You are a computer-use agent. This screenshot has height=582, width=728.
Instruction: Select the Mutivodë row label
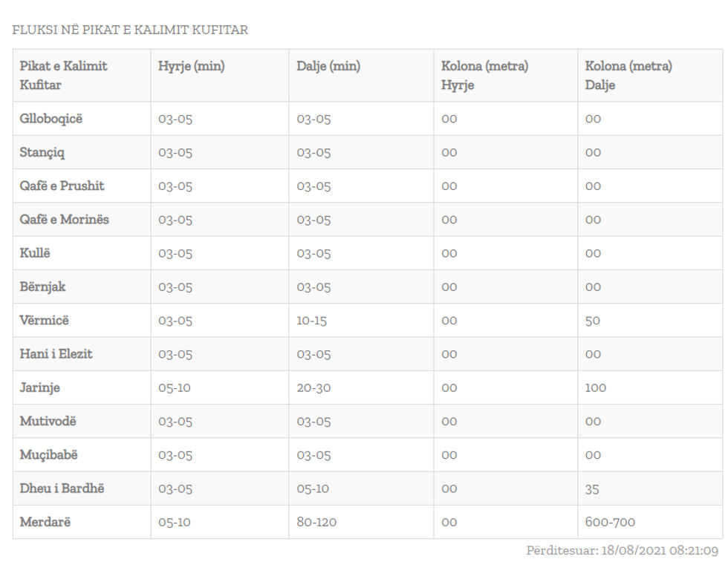[48, 421]
